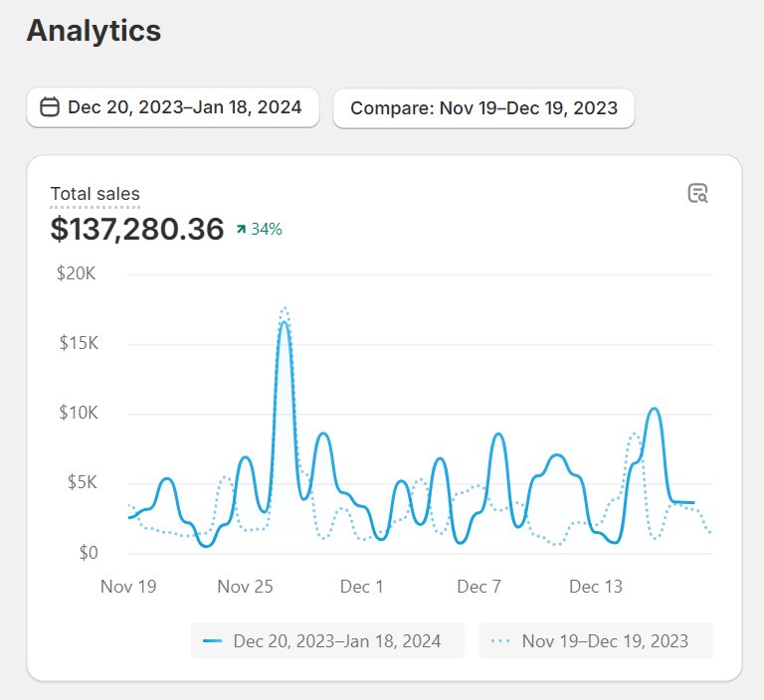Click the calendar icon in date selector
764x700 pixels.
tap(49, 107)
